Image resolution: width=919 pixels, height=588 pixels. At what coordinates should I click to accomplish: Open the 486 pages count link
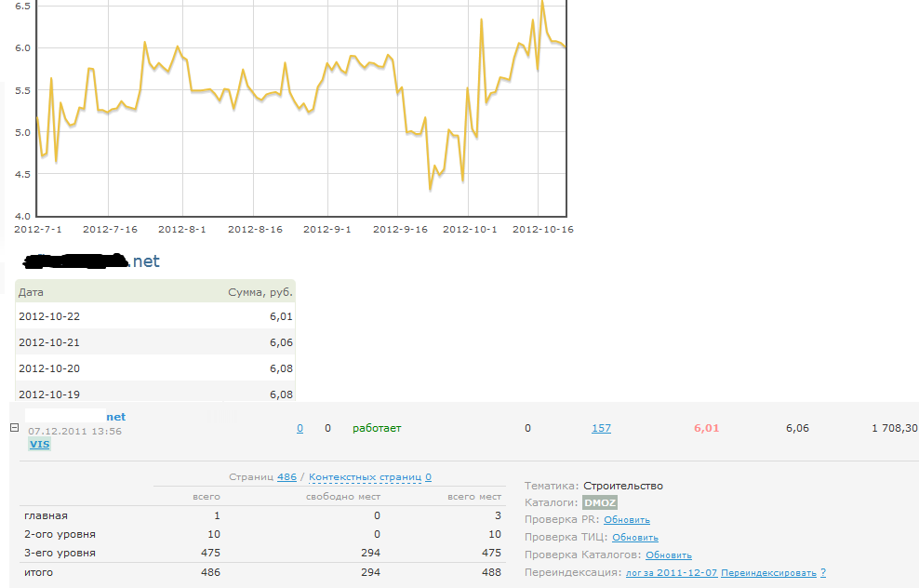click(x=286, y=477)
